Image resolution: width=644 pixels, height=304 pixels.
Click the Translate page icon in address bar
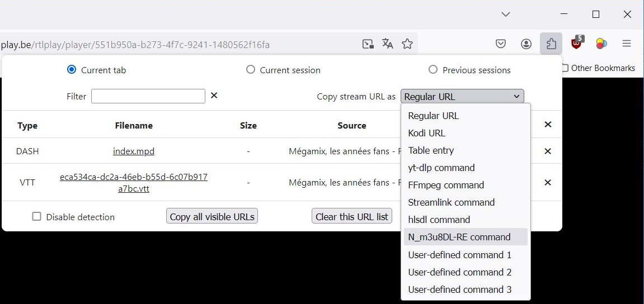pyautogui.click(x=387, y=44)
